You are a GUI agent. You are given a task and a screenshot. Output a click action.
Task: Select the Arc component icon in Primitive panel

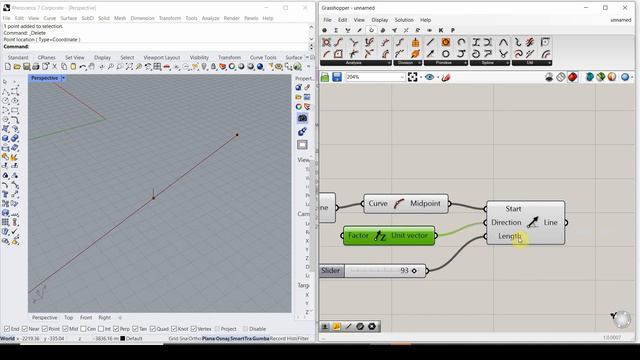tap(461, 42)
